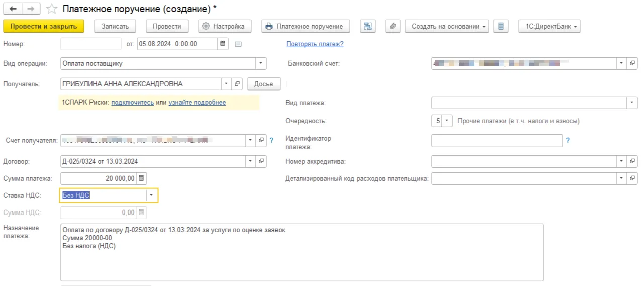Click the back navigation arrow

click(13, 9)
